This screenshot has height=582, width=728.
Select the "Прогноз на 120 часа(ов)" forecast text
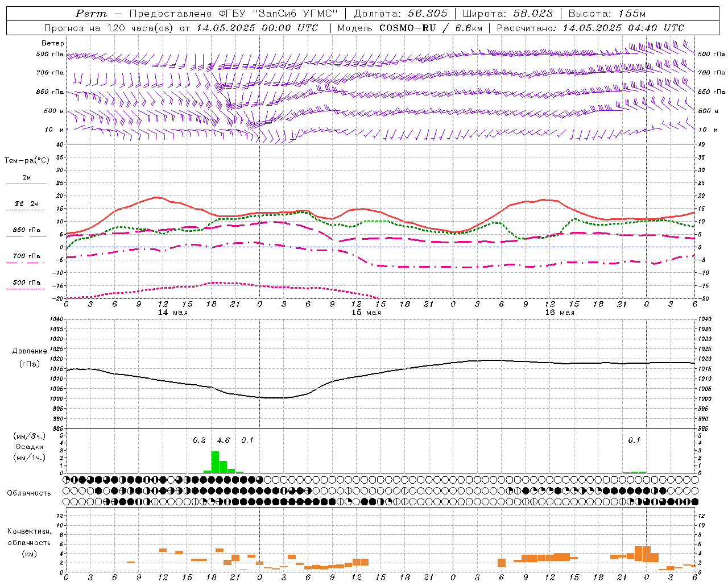coord(109,28)
